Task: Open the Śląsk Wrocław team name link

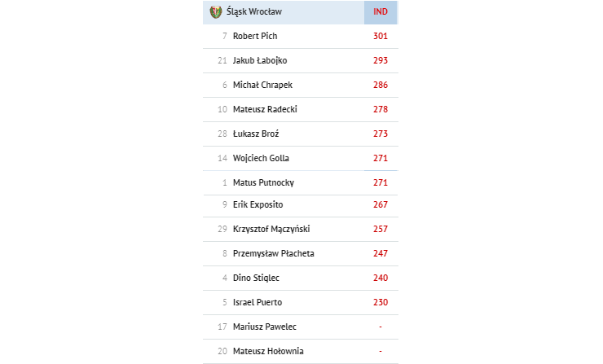Action: pos(253,12)
